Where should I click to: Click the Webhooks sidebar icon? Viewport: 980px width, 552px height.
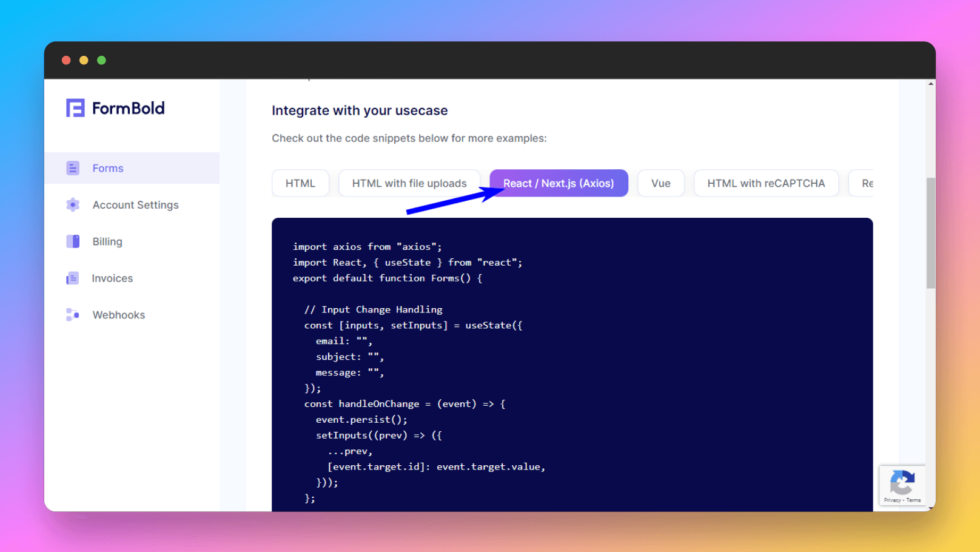[x=73, y=315]
